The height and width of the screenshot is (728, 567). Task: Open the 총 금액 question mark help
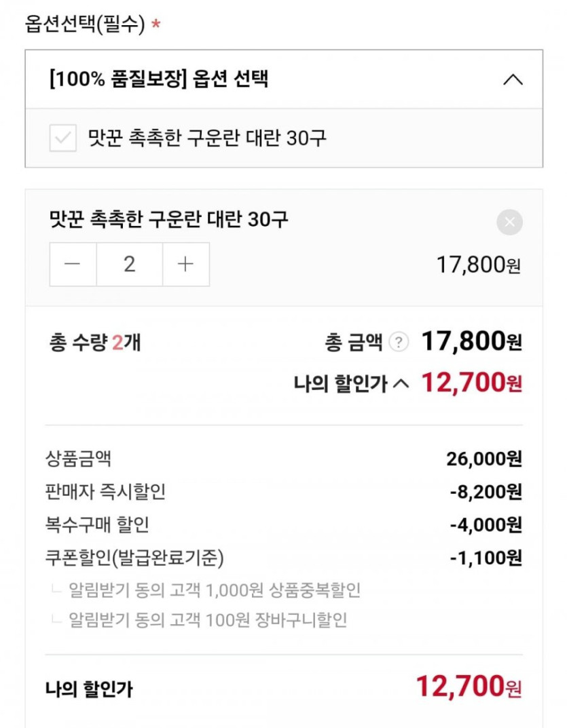click(x=400, y=343)
